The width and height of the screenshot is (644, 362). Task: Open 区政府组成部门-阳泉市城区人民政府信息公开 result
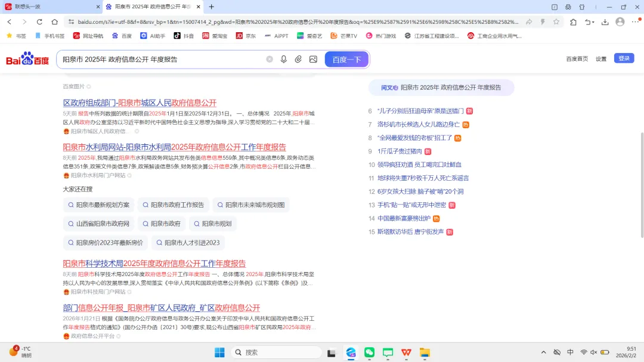tap(140, 103)
